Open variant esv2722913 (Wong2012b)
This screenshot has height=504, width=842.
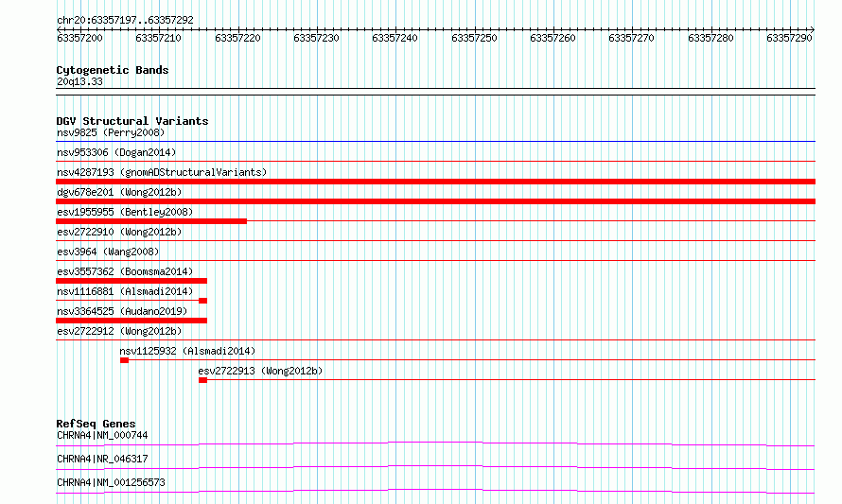[x=260, y=371]
